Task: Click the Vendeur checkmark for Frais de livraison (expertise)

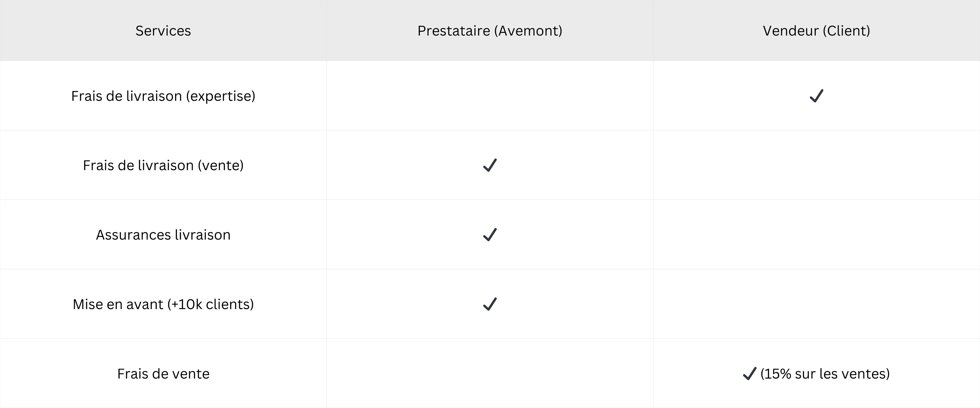Action: pos(816,96)
